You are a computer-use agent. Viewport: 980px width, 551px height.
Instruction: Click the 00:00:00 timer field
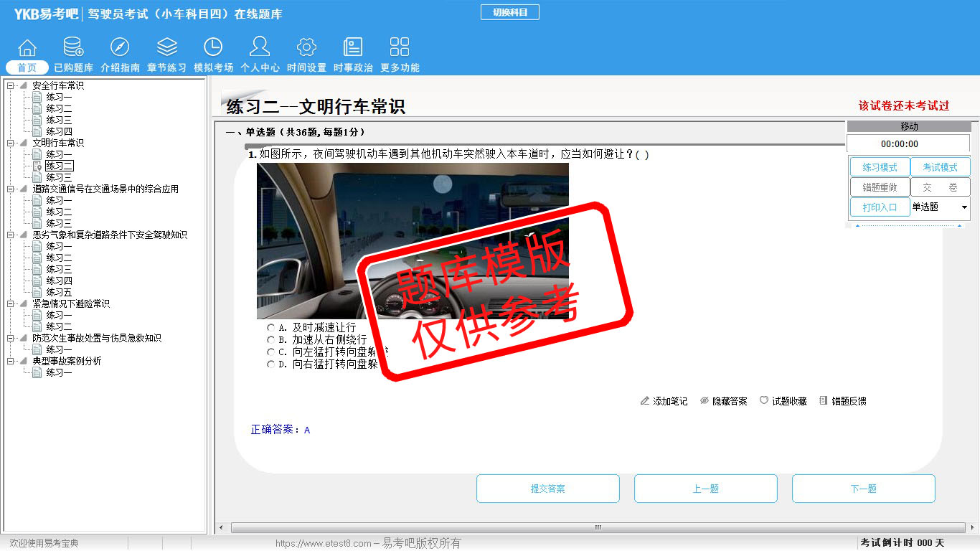(x=908, y=144)
